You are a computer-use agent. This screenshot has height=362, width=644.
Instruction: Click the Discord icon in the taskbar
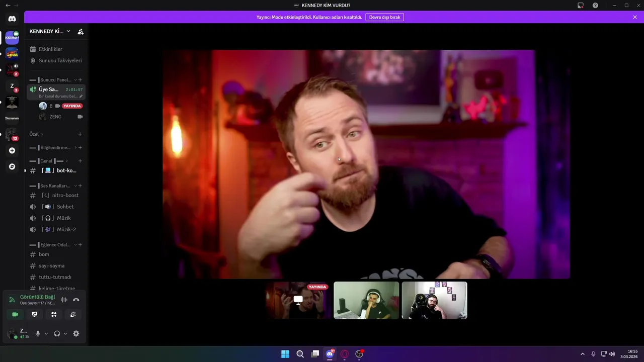point(330,354)
